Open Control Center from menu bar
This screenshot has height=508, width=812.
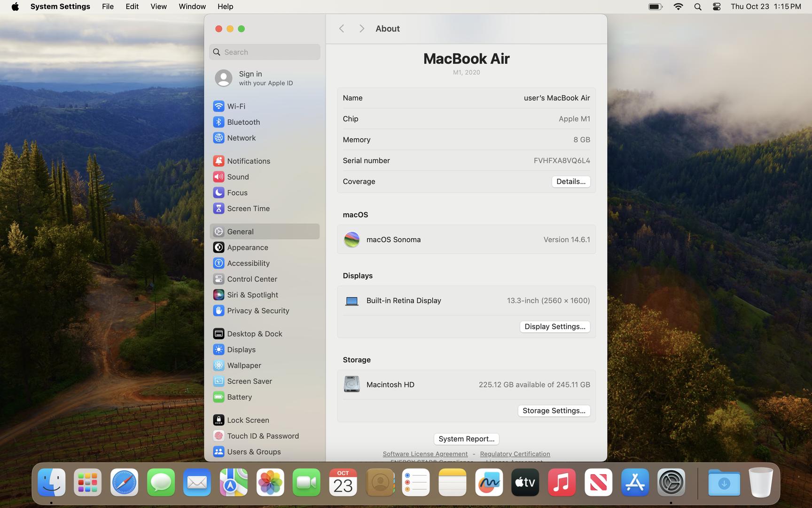[716, 7]
